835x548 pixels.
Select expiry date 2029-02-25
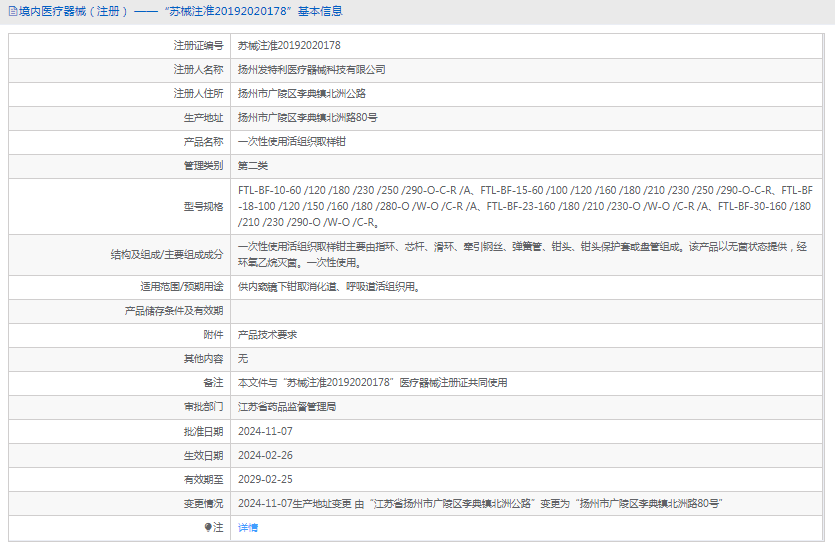(x=265, y=479)
